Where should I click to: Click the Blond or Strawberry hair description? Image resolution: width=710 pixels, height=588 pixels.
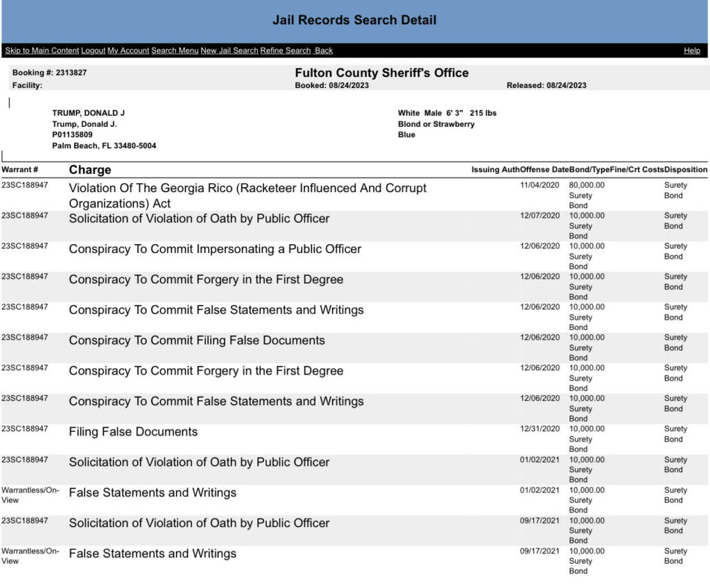pyautogui.click(x=436, y=123)
